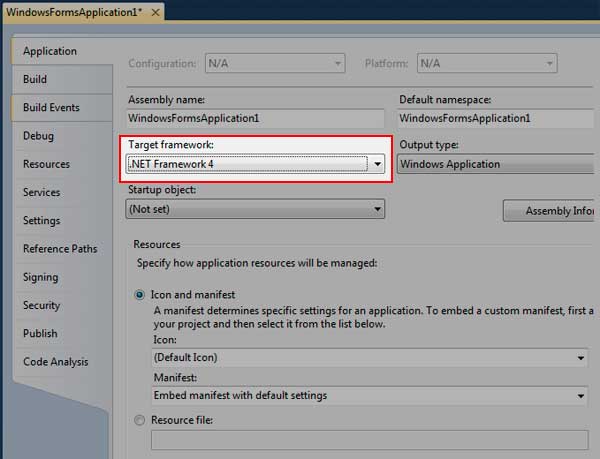Open the Platform dropdown
600x459 pixels.
pyautogui.click(x=487, y=63)
